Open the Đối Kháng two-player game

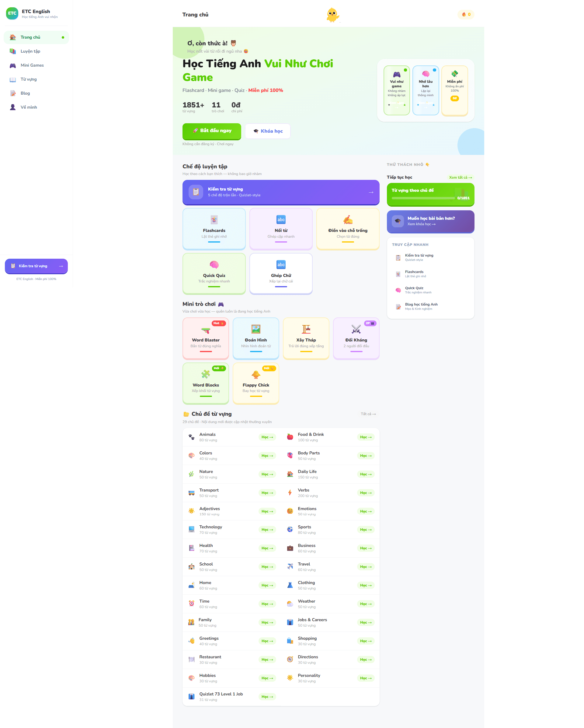(x=356, y=338)
